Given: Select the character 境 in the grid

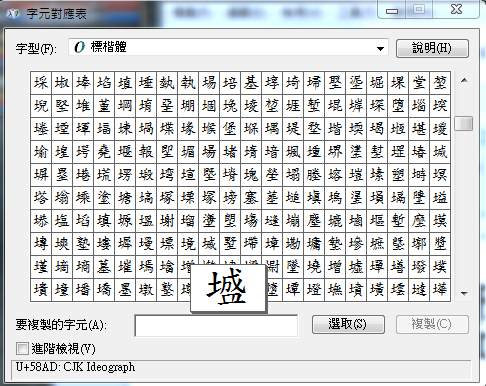Looking at the screenshot, I should pos(188,244).
